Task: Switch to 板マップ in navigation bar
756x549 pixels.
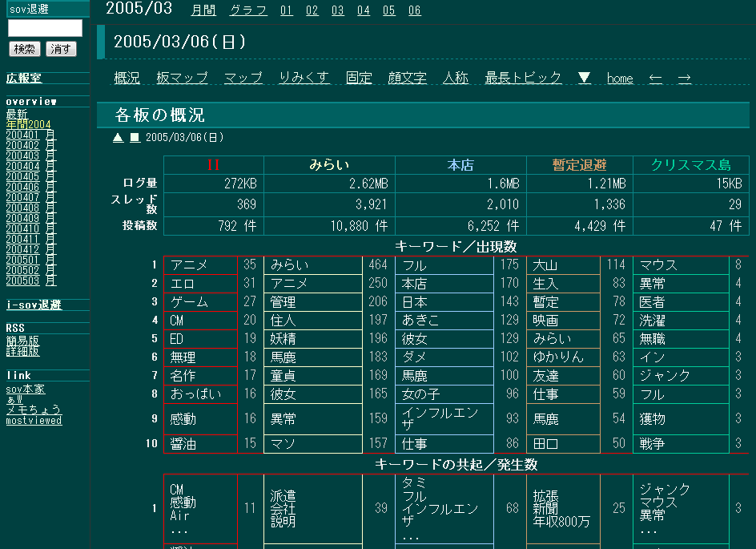Action: [x=182, y=78]
